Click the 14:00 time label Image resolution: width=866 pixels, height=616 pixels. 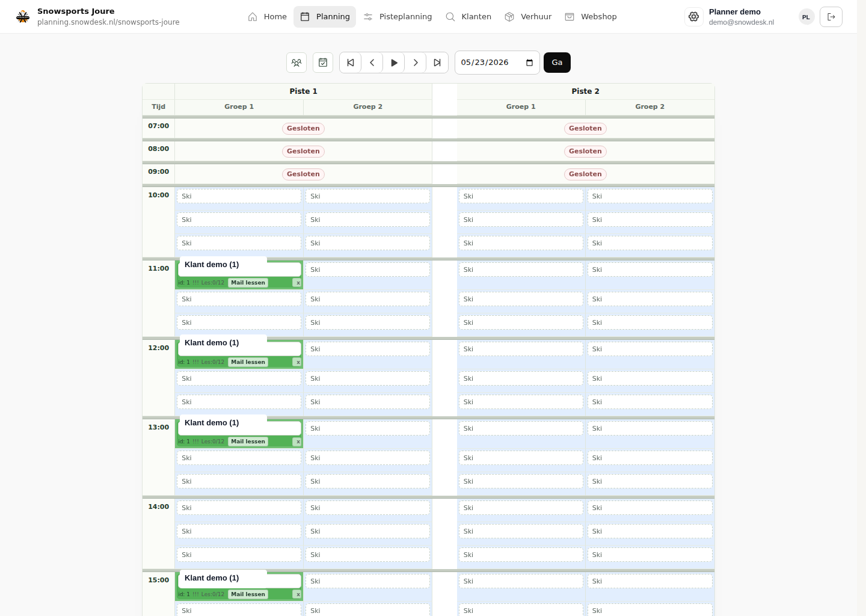(x=159, y=507)
